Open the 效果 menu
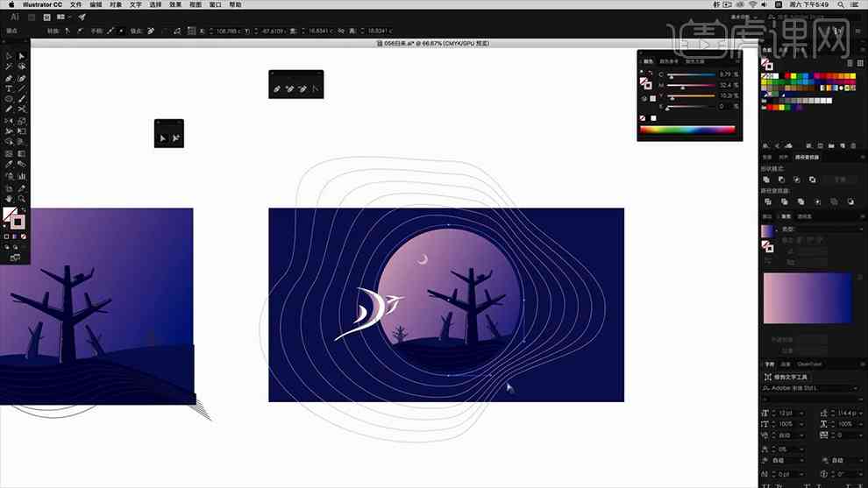 [x=175, y=4]
